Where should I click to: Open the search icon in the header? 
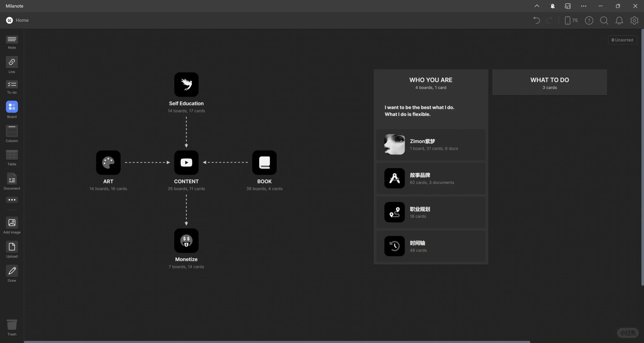(604, 21)
